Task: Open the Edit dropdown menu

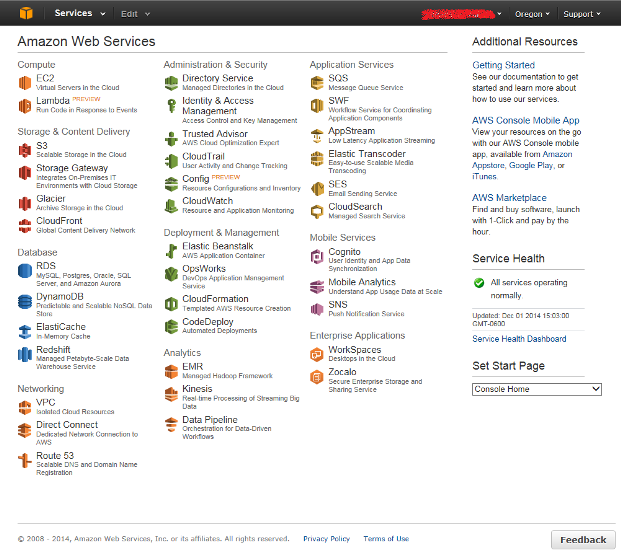Action: (135, 14)
